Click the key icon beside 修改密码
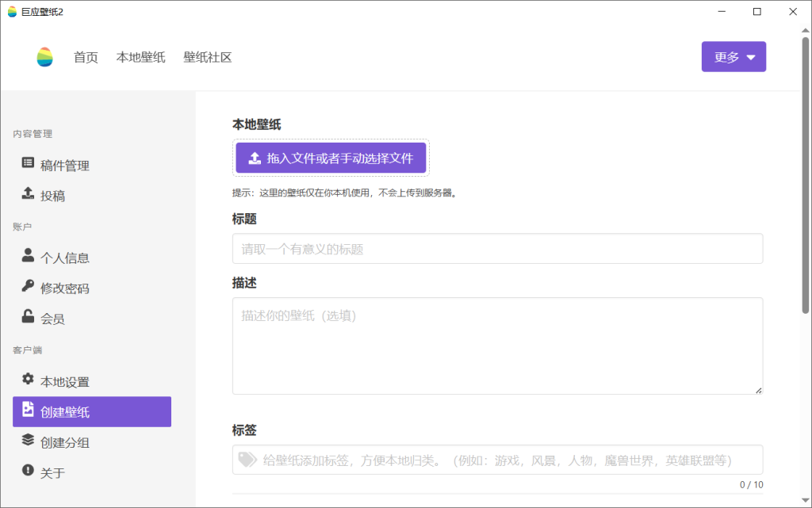812x508 pixels. click(27, 287)
